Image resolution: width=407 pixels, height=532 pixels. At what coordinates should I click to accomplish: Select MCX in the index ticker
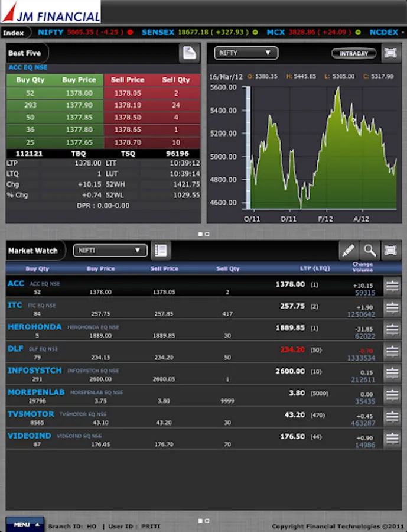tap(275, 33)
